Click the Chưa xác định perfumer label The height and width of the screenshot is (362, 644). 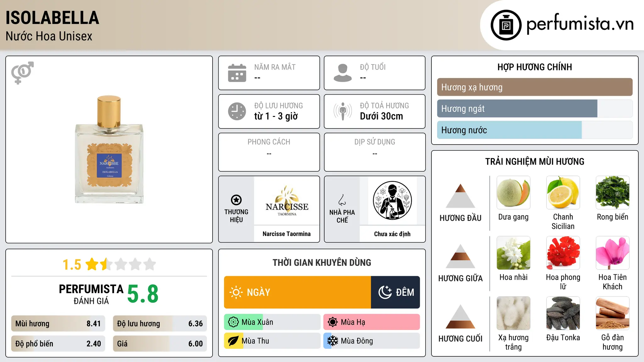click(392, 234)
